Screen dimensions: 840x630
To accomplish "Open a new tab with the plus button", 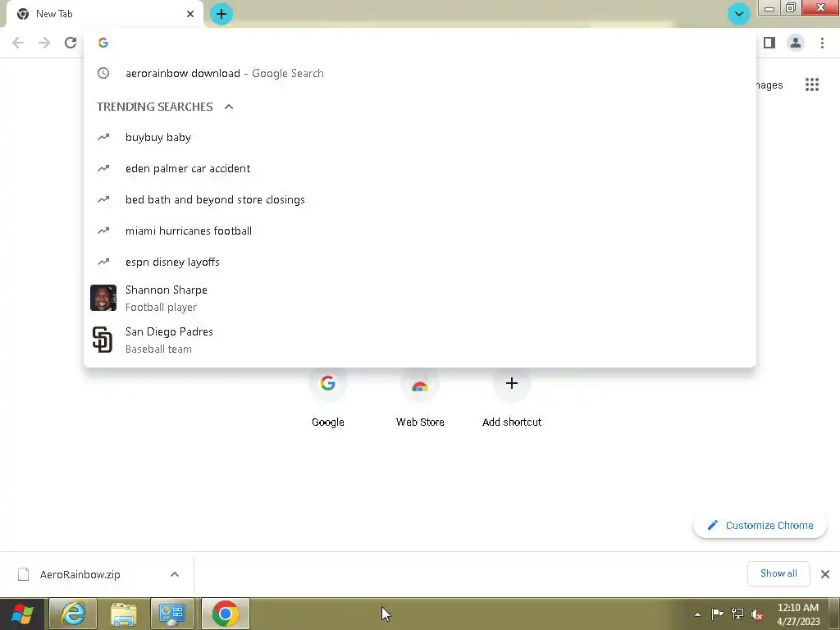I will click(221, 14).
